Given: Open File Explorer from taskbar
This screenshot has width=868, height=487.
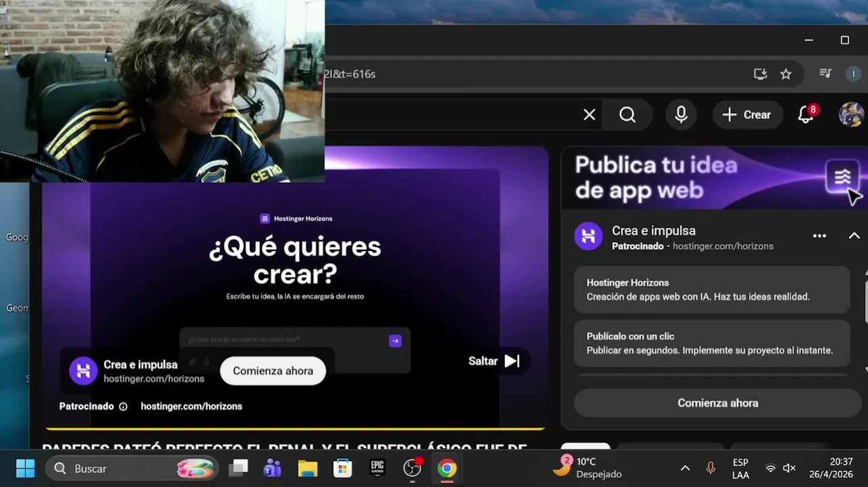Looking at the screenshot, I should click(x=308, y=468).
